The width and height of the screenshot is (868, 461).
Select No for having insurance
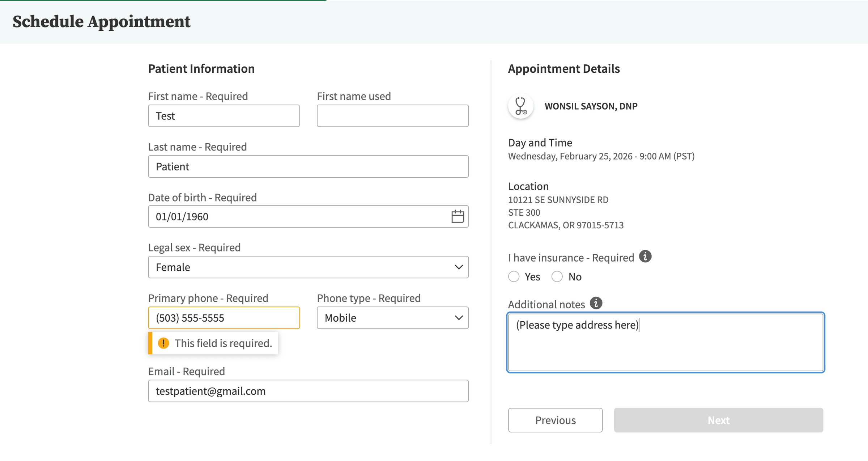557,277
